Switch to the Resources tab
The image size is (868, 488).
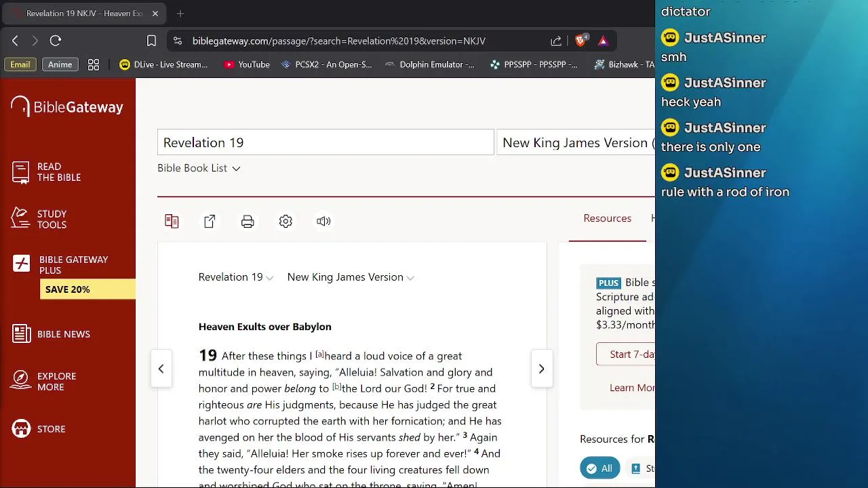click(608, 218)
